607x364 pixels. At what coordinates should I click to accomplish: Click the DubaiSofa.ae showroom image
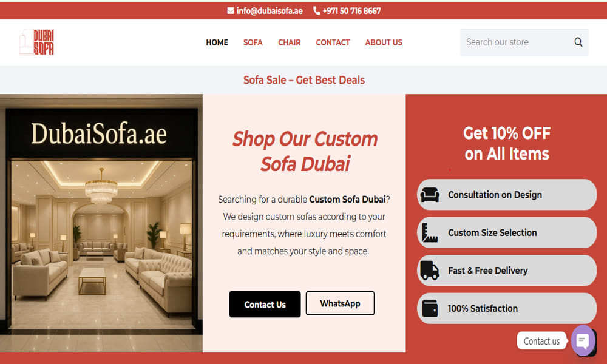(x=101, y=223)
